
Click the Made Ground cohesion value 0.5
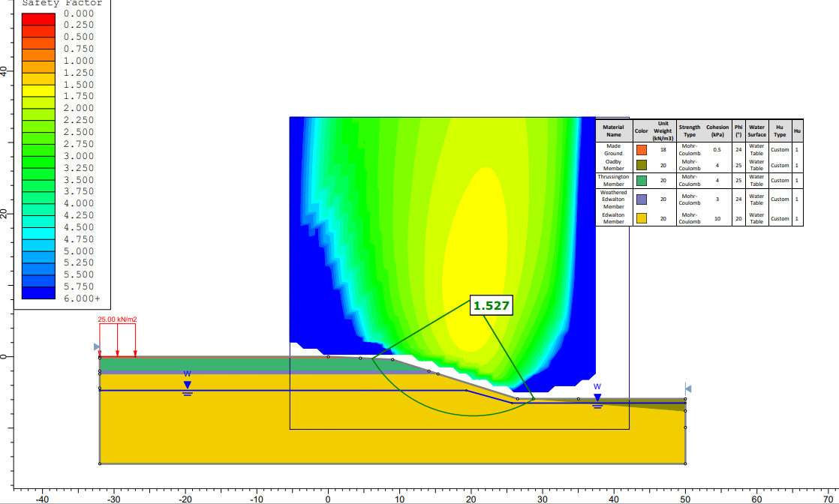(717, 150)
